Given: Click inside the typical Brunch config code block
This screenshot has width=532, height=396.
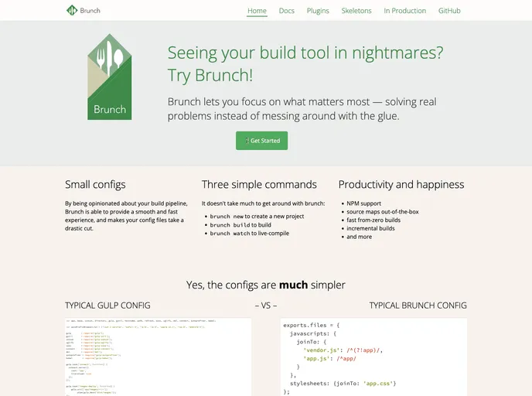Looking at the screenshot, I should [x=373, y=357].
